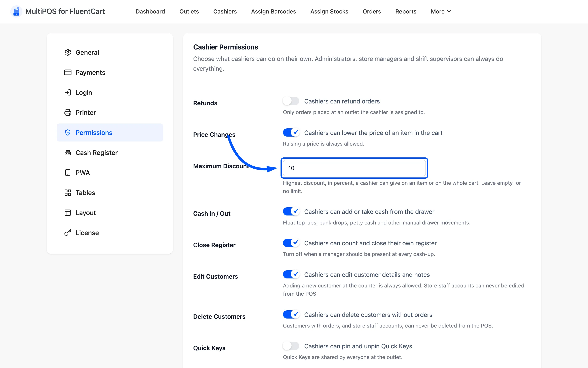Click 'Cashiers can pin and unpin Quick Keys'
The width and height of the screenshot is (588, 368).
[x=358, y=346]
